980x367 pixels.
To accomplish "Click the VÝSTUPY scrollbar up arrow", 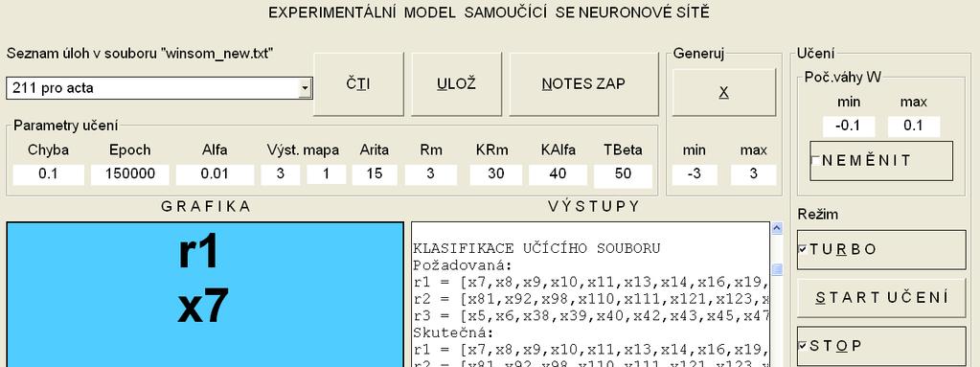I will pyautogui.click(x=777, y=229).
